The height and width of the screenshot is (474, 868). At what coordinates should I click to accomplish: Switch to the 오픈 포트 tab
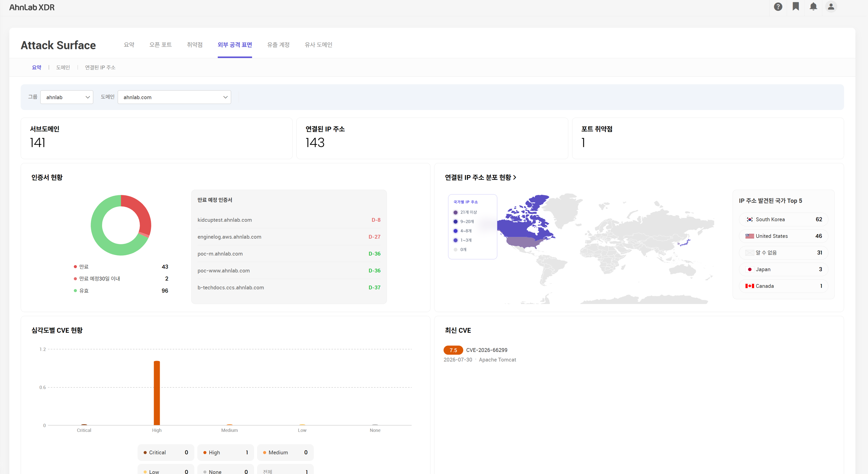point(160,44)
